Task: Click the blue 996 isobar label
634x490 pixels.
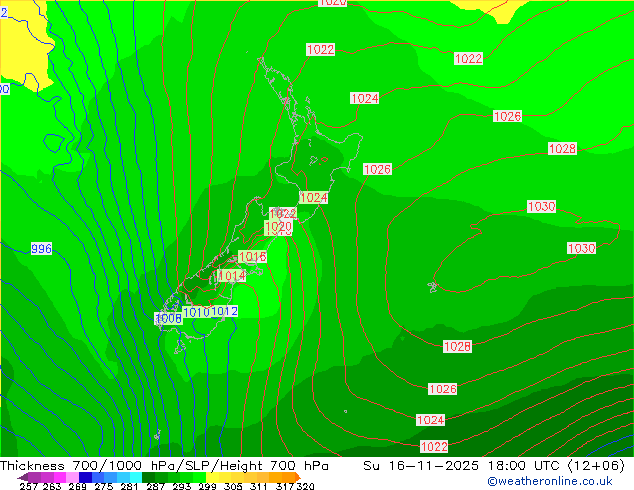Action: click(42, 248)
